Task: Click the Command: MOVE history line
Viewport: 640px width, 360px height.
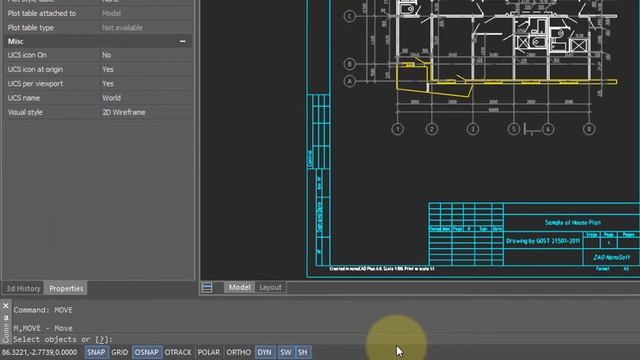Action: pos(43,310)
